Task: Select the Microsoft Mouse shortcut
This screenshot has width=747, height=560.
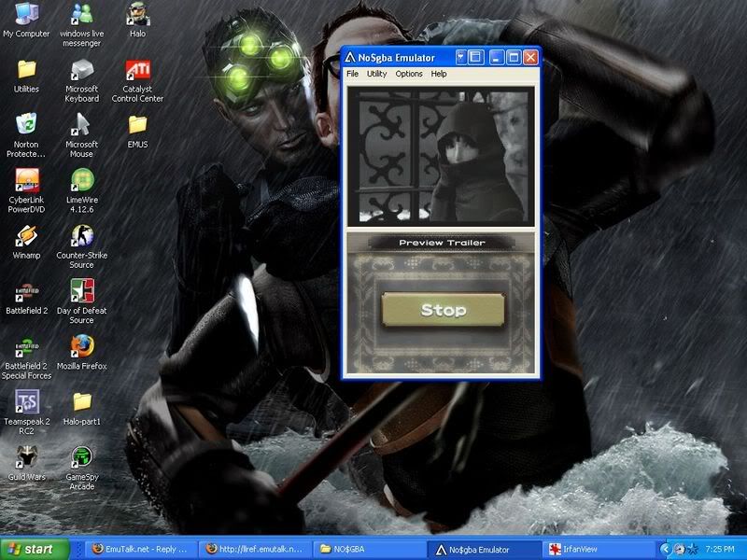Action: (x=82, y=135)
